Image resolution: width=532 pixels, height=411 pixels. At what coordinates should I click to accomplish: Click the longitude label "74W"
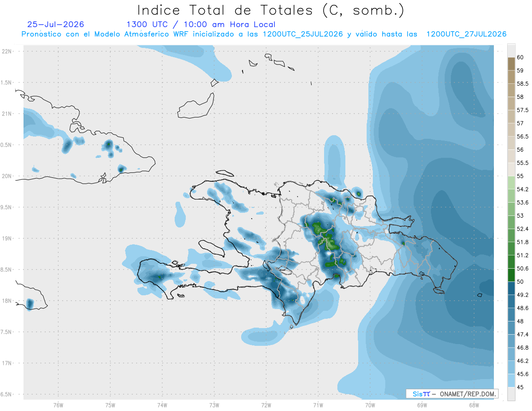pos(162,405)
